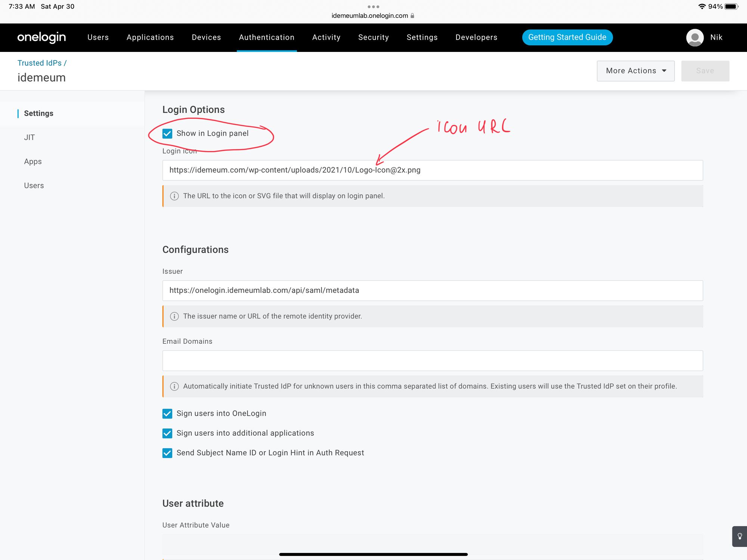Screen dimensions: 747x560
Task: Click the 'Automatically initiate Trusted IdP' hint
Action: point(430,386)
